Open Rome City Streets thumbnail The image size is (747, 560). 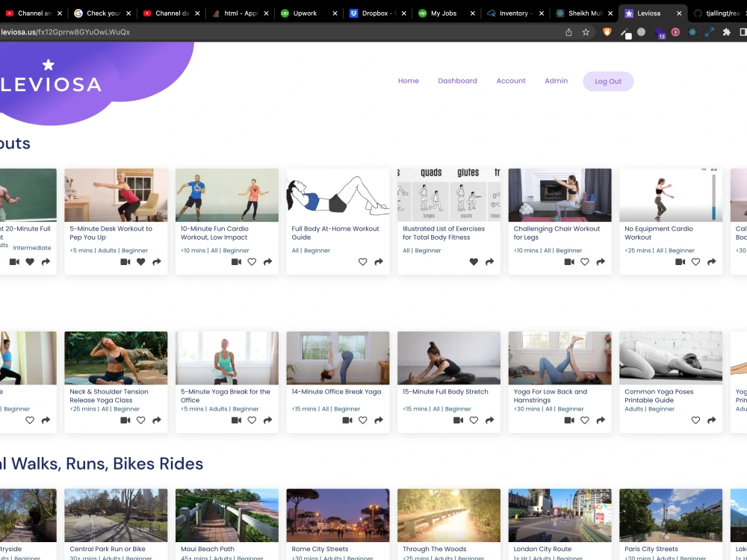[x=338, y=515]
